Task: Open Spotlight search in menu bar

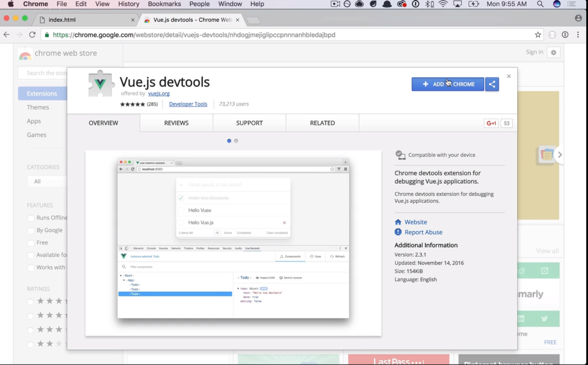Action: pyautogui.click(x=540, y=4)
